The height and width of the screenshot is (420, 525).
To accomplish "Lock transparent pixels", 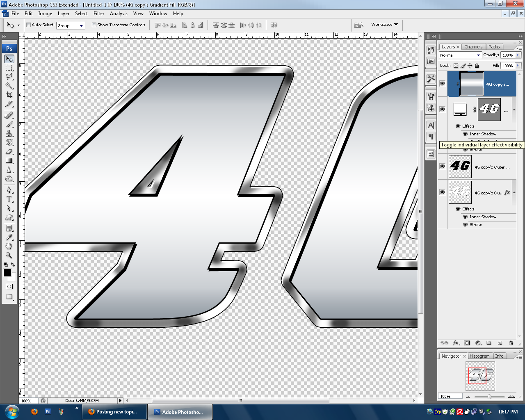I will click(456, 66).
